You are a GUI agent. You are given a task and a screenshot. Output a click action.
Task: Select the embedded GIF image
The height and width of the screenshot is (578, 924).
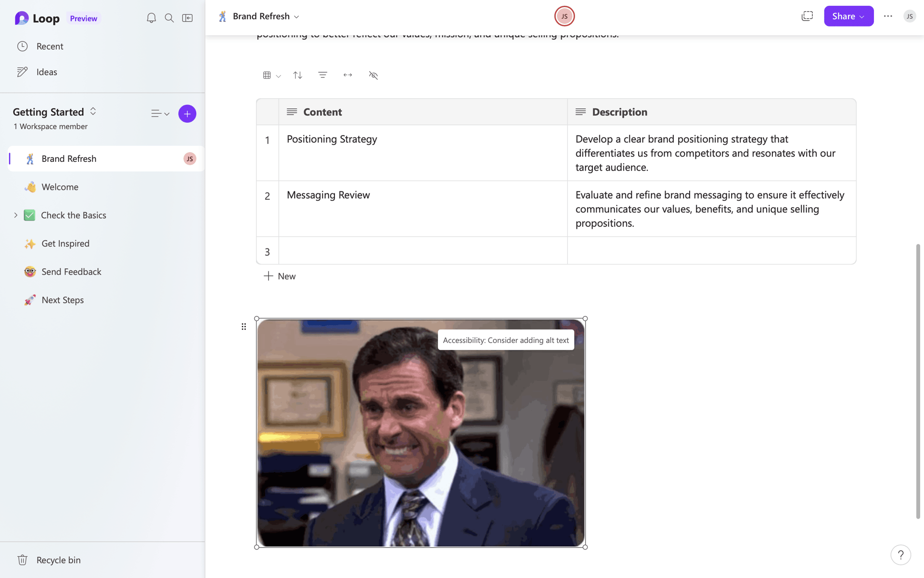421,433
